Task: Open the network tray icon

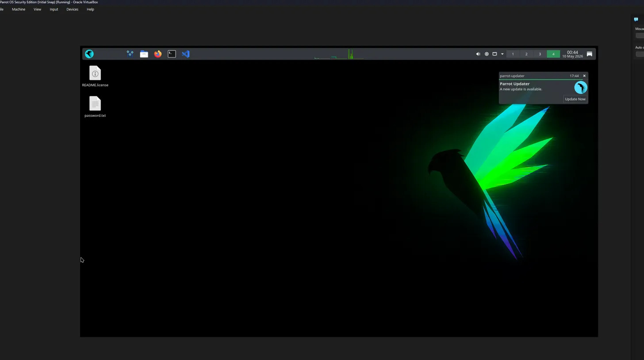Action: tap(487, 54)
